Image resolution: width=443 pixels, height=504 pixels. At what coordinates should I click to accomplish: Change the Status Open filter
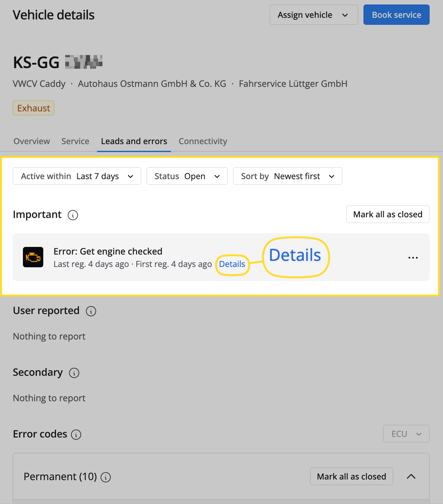tap(187, 176)
